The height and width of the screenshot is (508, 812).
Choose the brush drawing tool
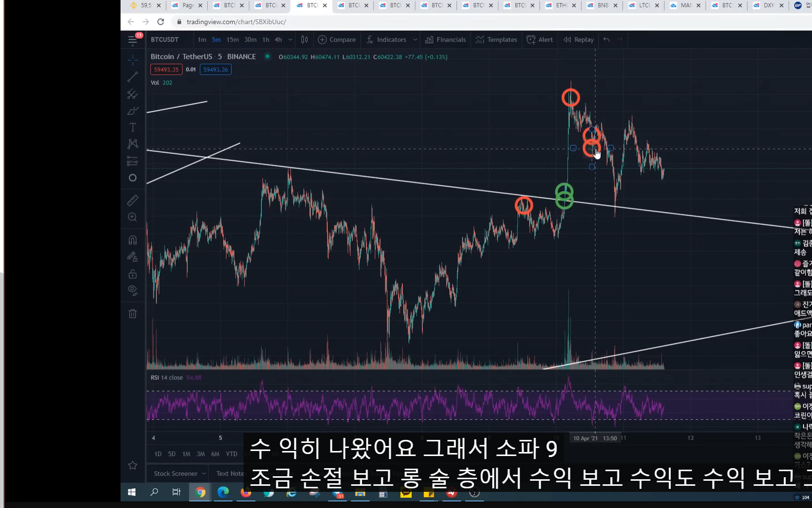coord(133,110)
